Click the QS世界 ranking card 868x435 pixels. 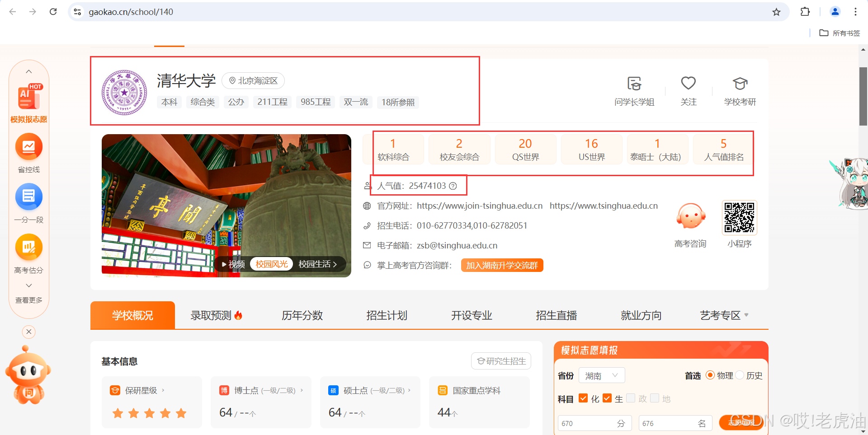point(525,149)
